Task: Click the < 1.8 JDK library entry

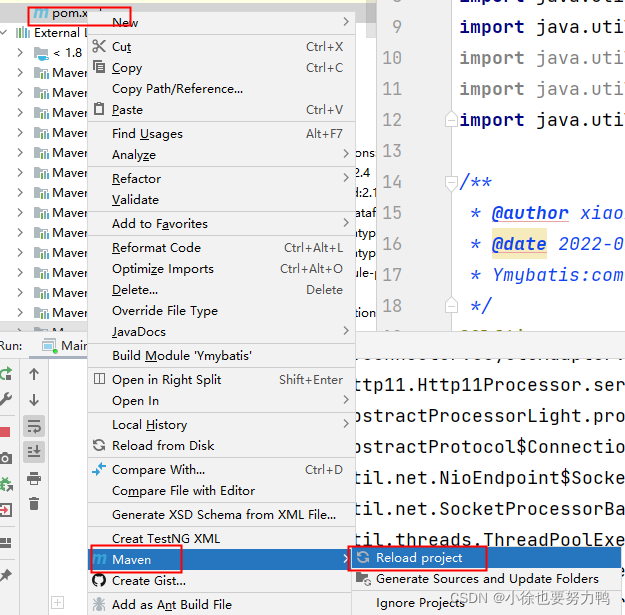Action: [x=58, y=53]
